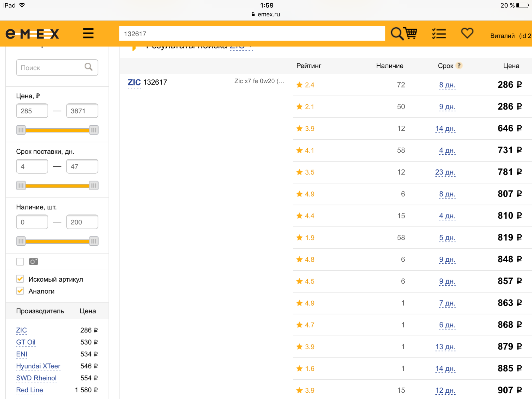The image size is (532, 399).
Task: Tap the Wi-Fi icon in status bar
Action: click(22, 5)
